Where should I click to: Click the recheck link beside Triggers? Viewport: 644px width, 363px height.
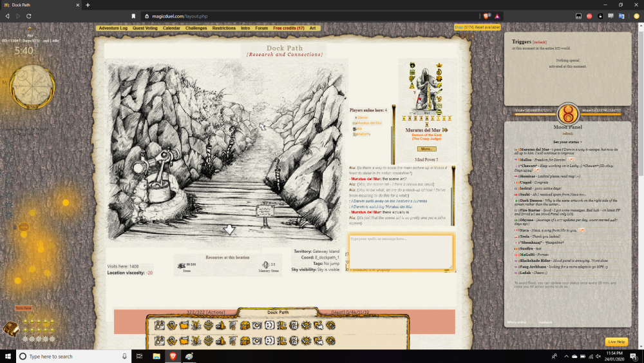(x=541, y=41)
